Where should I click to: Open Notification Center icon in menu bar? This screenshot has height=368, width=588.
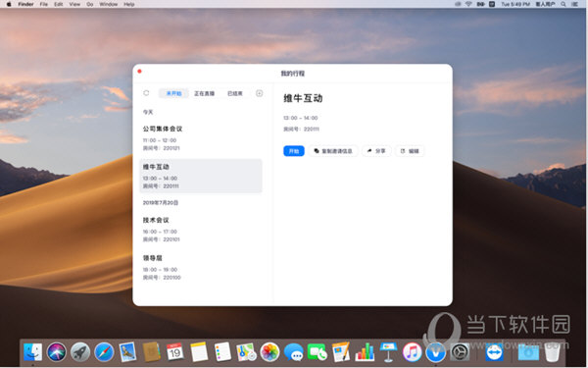pos(575,4)
